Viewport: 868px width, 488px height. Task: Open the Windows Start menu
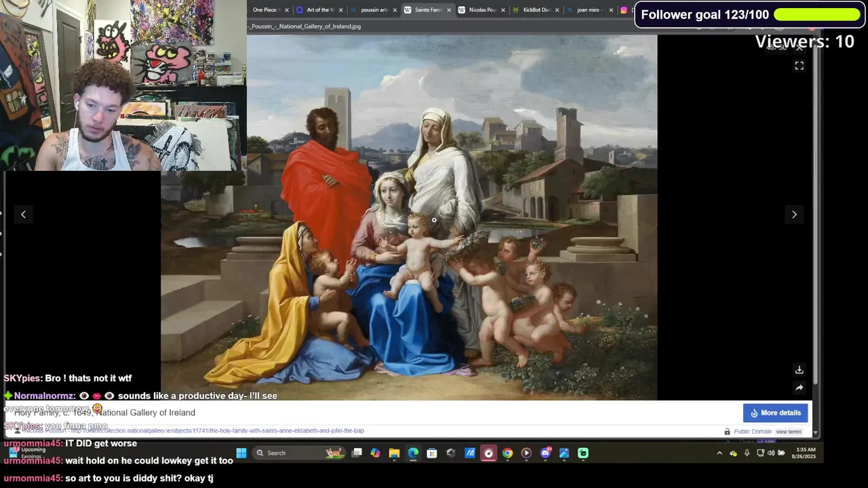tap(241, 453)
